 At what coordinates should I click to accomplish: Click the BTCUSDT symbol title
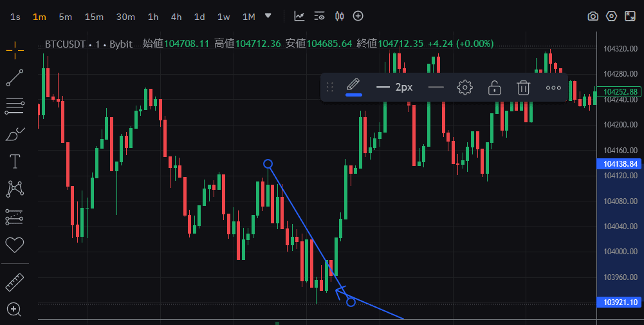65,44
